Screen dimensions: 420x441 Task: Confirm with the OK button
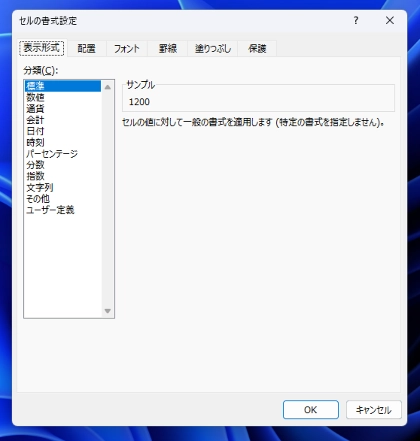point(311,410)
